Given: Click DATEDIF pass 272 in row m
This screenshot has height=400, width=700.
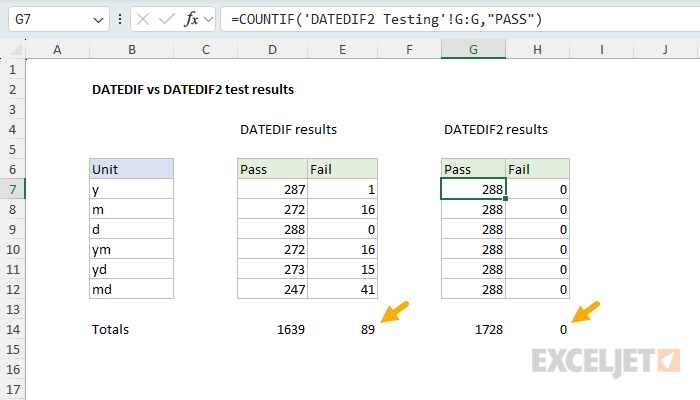Looking at the screenshot, I should point(272,209).
